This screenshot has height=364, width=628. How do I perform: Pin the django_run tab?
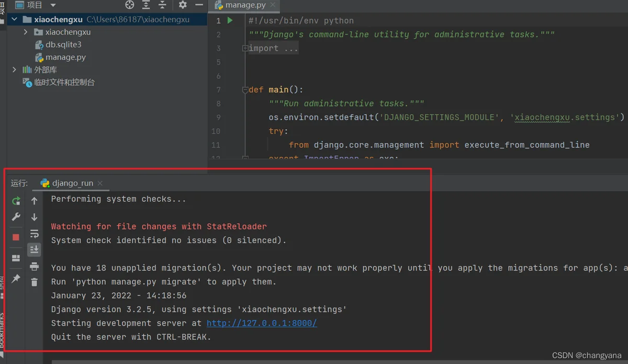(16, 279)
